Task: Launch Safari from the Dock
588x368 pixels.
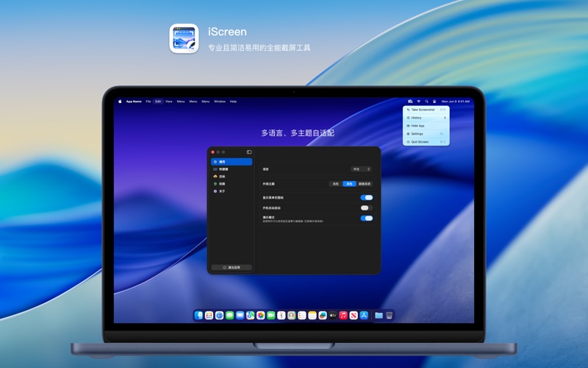Action: tap(219, 316)
